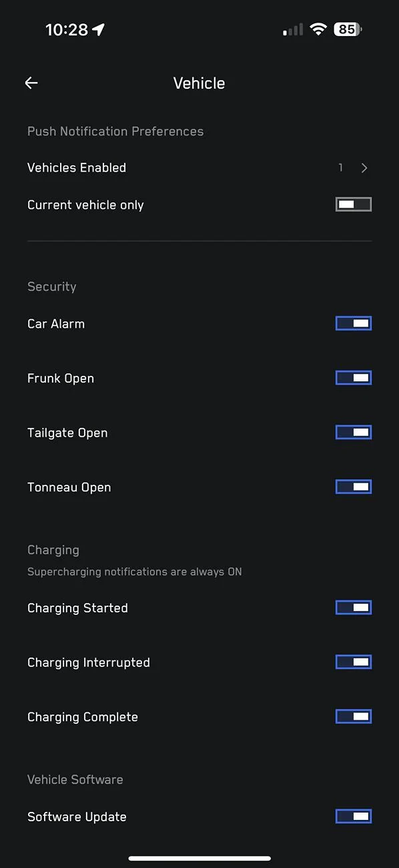Screen dimensions: 399x868
Task: Toggle Tailgate Open notifications
Action: tap(354, 433)
